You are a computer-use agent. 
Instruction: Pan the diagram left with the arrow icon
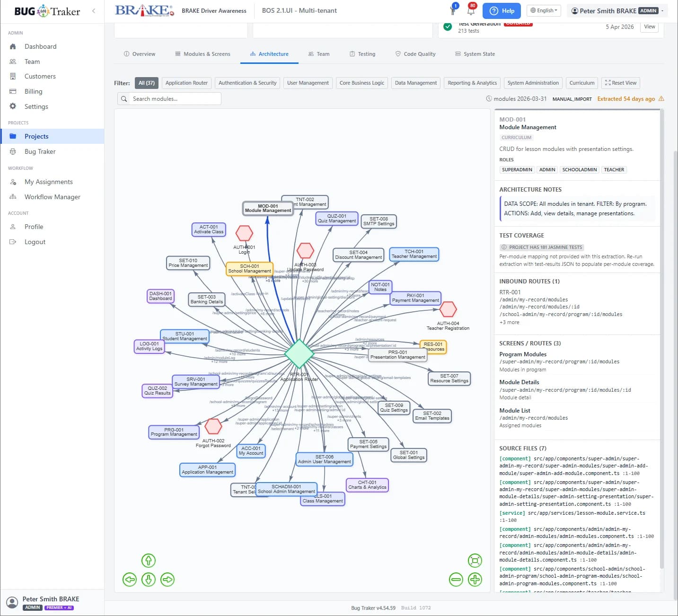coord(130,580)
